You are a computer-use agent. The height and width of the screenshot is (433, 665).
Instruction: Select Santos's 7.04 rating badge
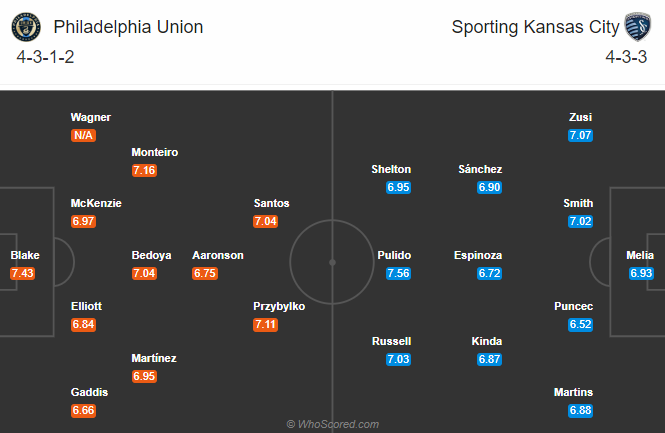265,221
